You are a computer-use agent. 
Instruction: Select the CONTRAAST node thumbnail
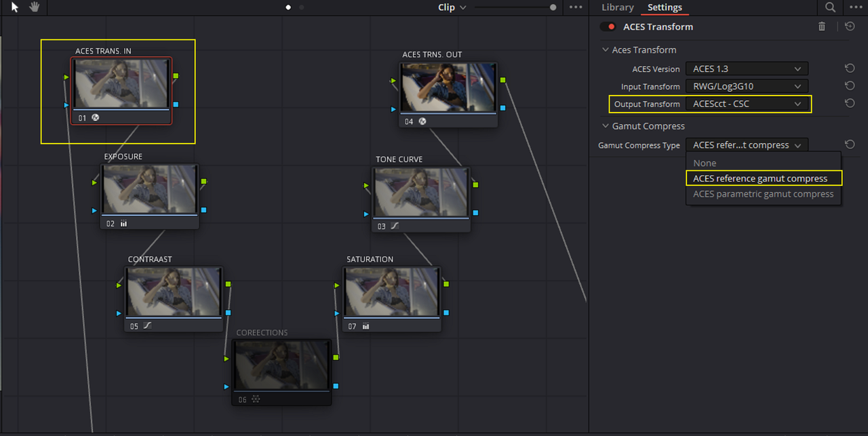(x=174, y=292)
